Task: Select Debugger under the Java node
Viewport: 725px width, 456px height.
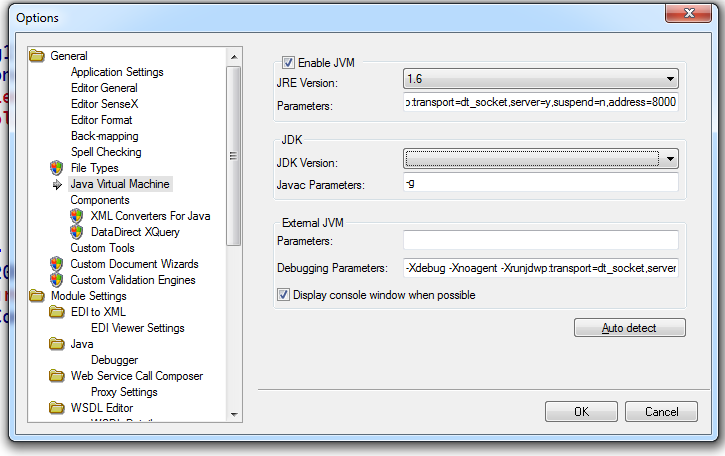Action: click(x=114, y=360)
